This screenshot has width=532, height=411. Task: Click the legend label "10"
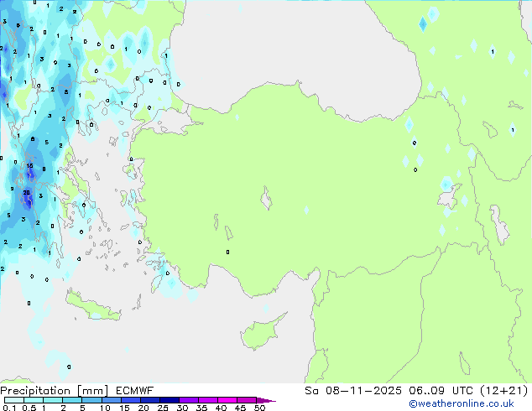(105, 408)
